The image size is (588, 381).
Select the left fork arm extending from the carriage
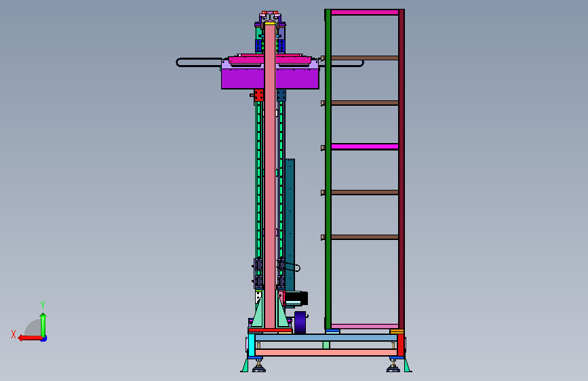pyautogui.click(x=199, y=62)
